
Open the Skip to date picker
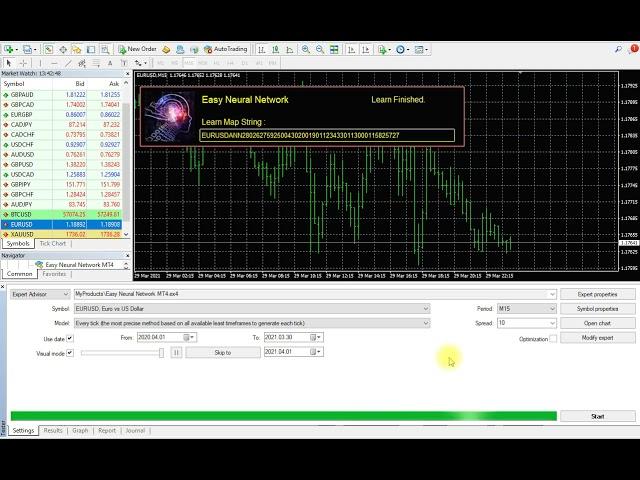pos(317,352)
